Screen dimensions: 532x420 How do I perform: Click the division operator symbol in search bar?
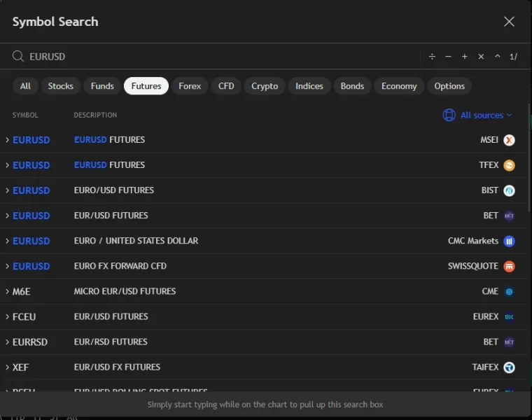point(432,57)
